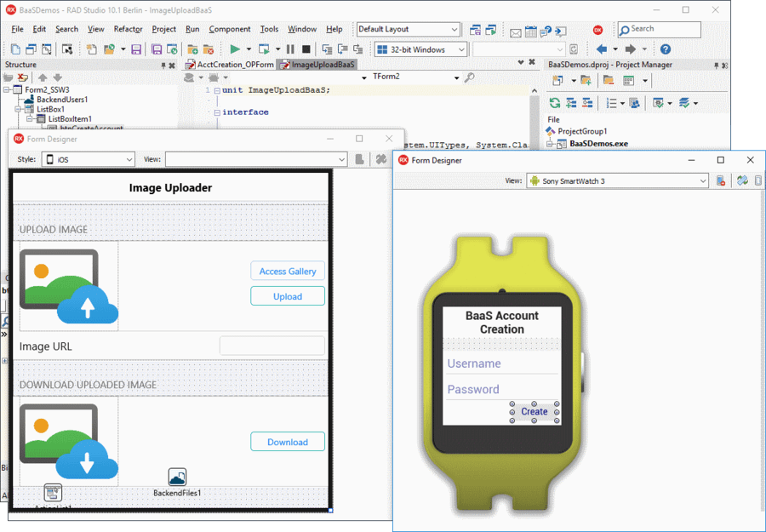The image size is (766, 532).
Task: Open the File menu
Action: click(17, 29)
